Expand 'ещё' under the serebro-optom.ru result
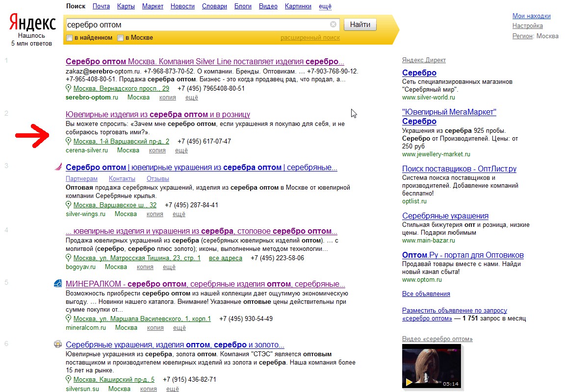This screenshot has width=565, height=392. (x=192, y=98)
